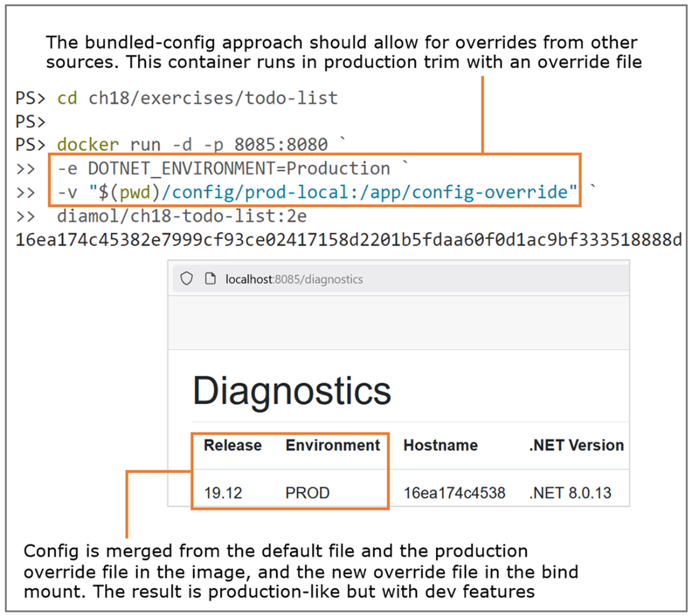Click the 8085:8080 port mapping

281,145
